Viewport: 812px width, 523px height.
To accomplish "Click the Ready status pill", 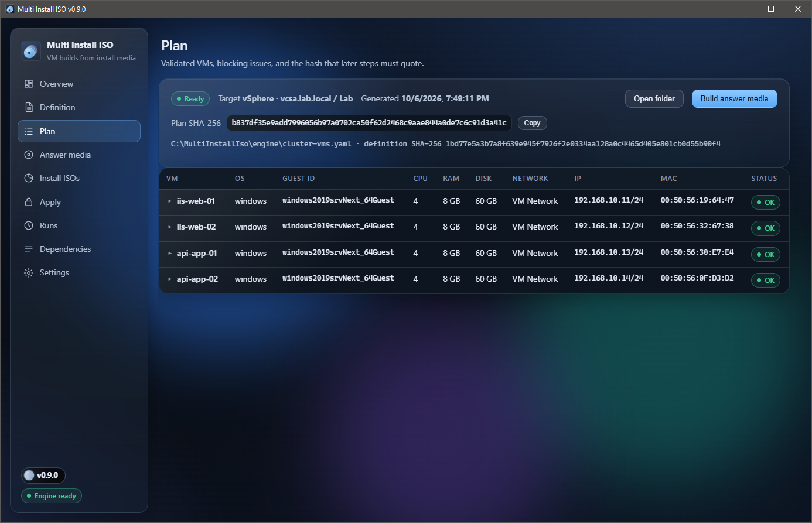I will point(190,99).
